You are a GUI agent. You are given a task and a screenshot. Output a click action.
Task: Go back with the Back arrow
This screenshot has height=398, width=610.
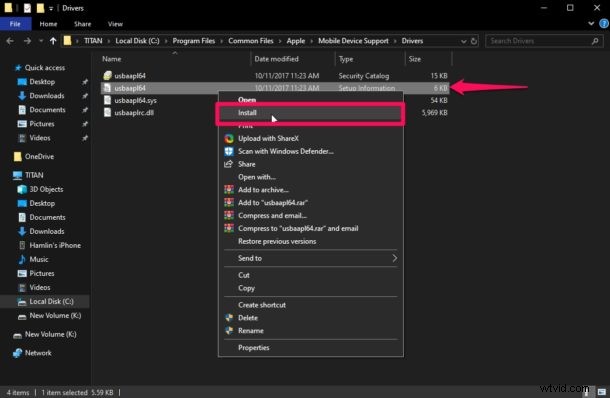[x=10, y=41]
